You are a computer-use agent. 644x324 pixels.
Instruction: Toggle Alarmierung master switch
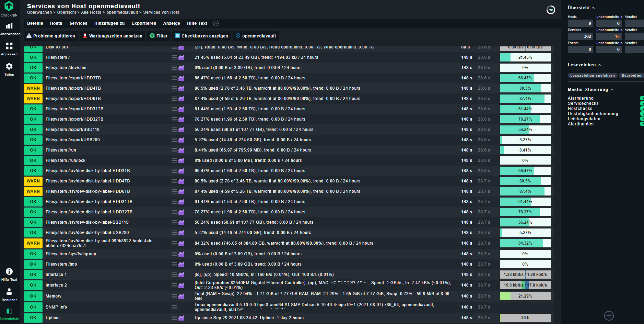pyautogui.click(x=642, y=98)
